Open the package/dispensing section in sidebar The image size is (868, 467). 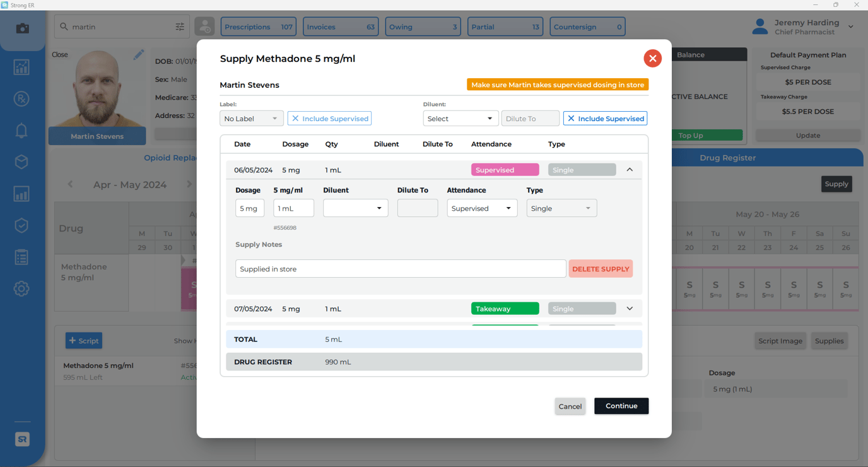click(21, 162)
